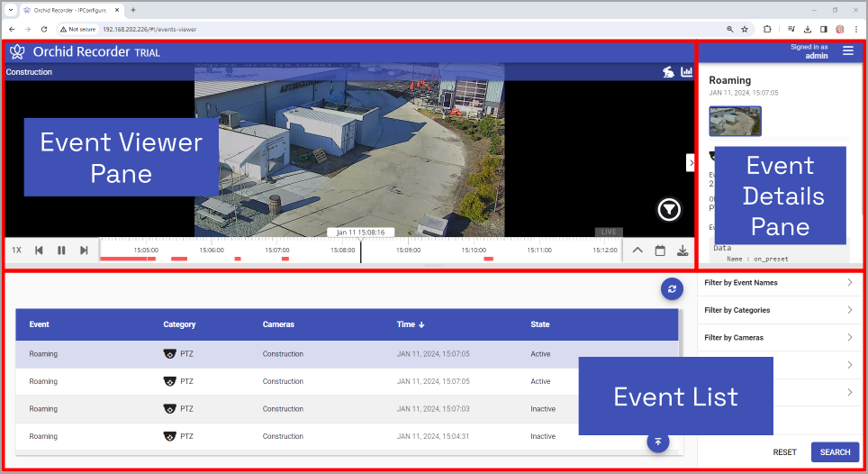Viewport: 868px width, 474px height.
Task: Click the SEARCH button
Action: pyautogui.click(x=835, y=452)
